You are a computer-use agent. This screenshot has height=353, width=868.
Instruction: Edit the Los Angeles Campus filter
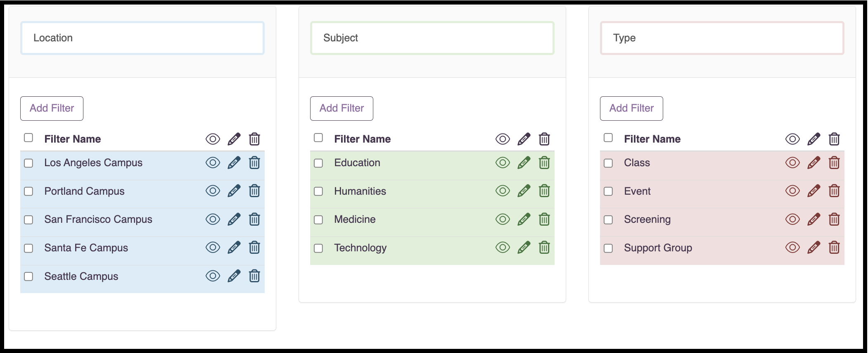(x=234, y=163)
